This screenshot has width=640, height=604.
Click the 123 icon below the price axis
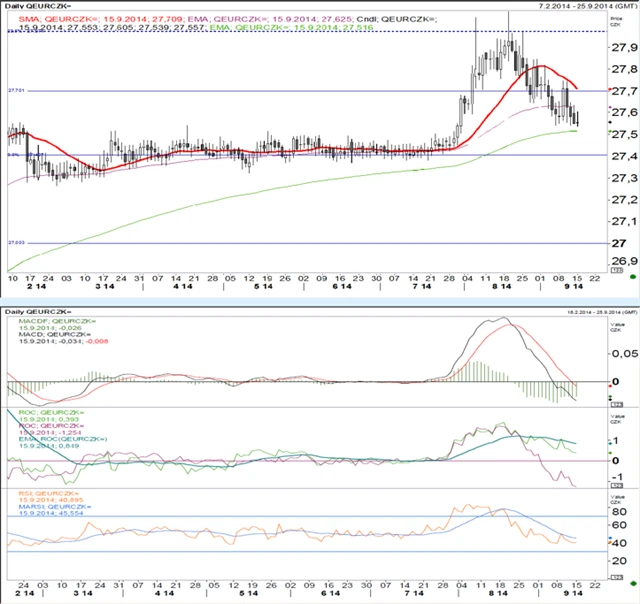(x=618, y=271)
